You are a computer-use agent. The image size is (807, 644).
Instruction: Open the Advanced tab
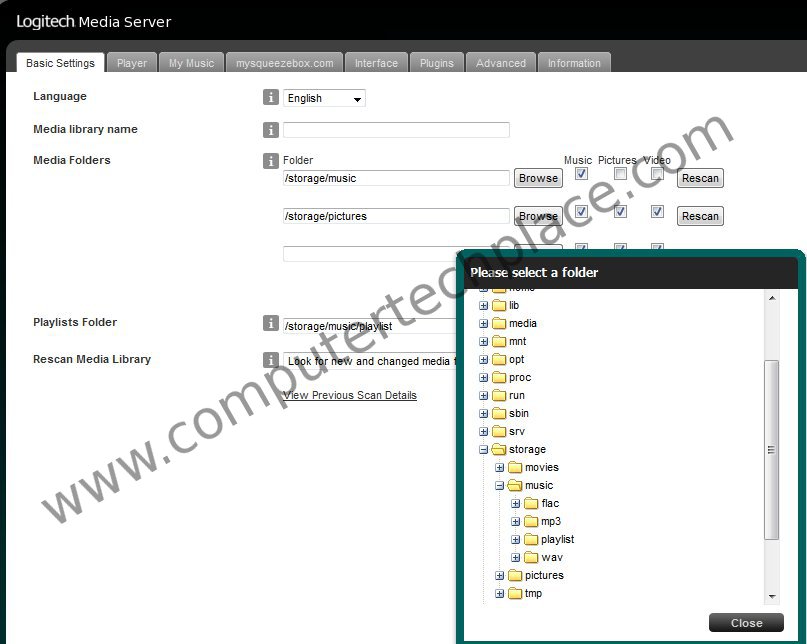(501, 63)
